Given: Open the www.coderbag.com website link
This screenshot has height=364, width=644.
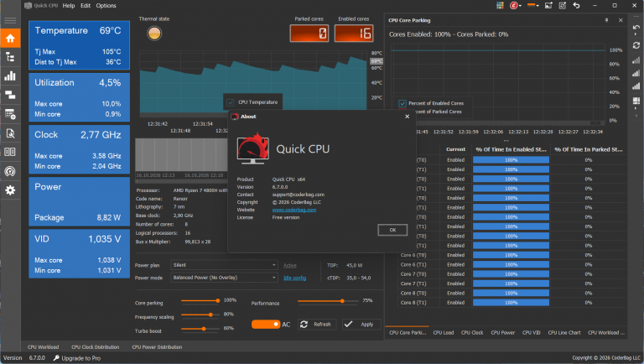Looking at the screenshot, I should pos(294,210).
